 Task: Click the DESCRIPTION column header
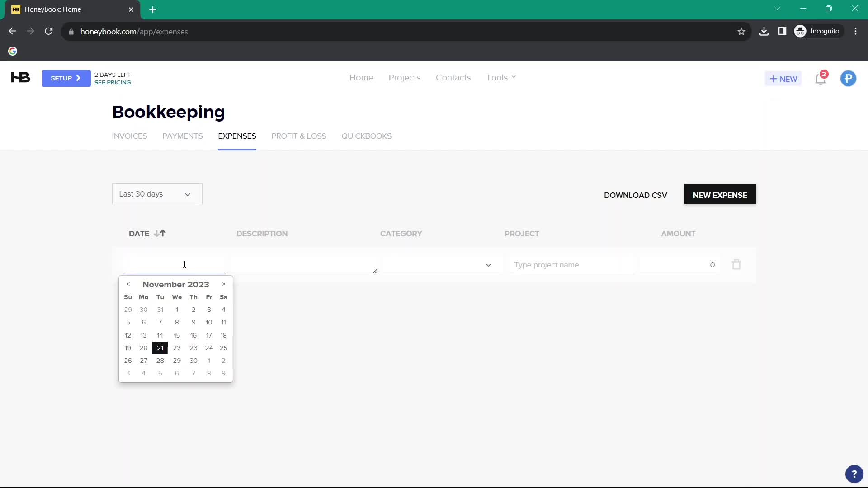(x=262, y=234)
